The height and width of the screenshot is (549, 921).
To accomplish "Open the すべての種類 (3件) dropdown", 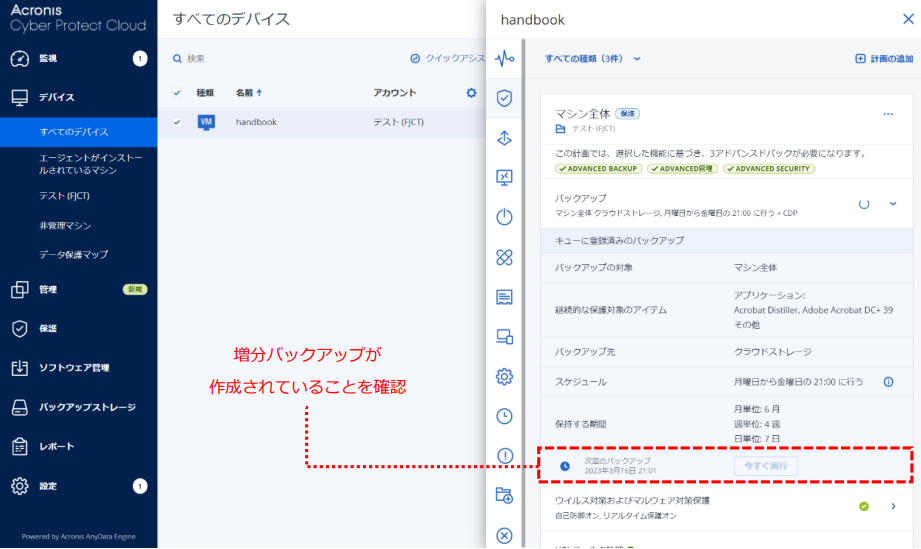I will (x=592, y=59).
